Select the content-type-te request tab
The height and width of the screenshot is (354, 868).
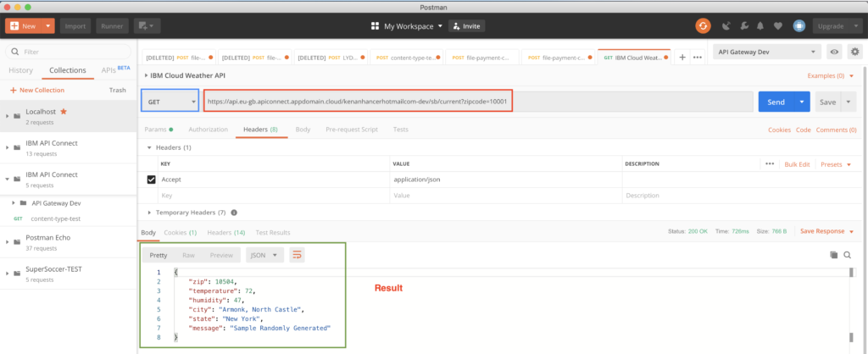click(x=406, y=57)
